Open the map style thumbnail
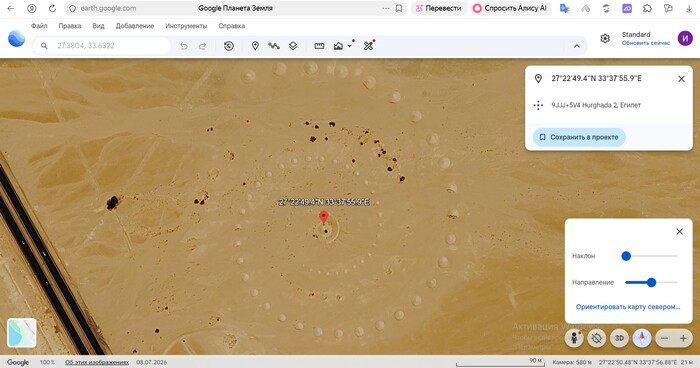This screenshot has width=700, height=368. tap(21, 332)
